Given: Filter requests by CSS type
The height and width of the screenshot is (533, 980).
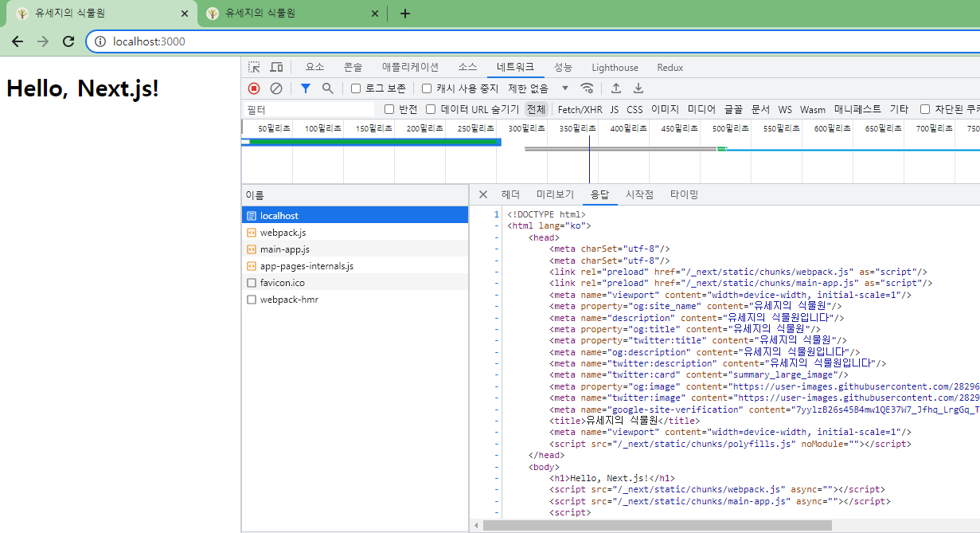Looking at the screenshot, I should [x=634, y=109].
